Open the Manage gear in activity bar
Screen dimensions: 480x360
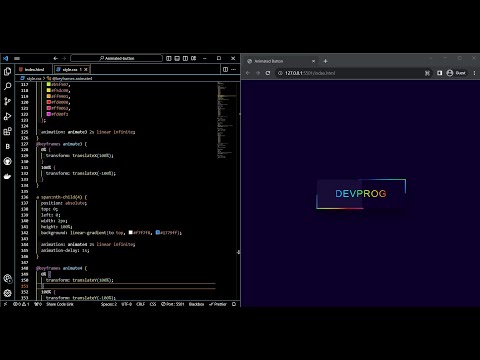(7, 293)
